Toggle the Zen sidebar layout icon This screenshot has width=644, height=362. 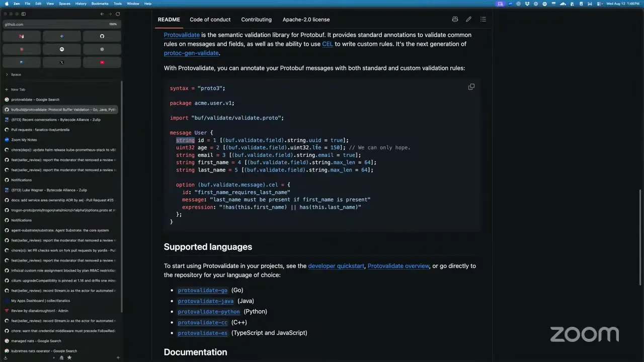click(x=23, y=14)
